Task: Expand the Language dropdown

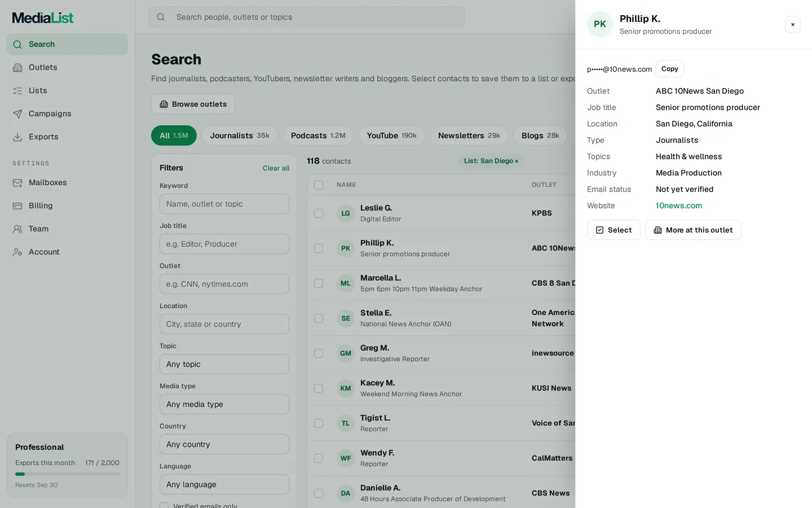Action: click(x=224, y=484)
